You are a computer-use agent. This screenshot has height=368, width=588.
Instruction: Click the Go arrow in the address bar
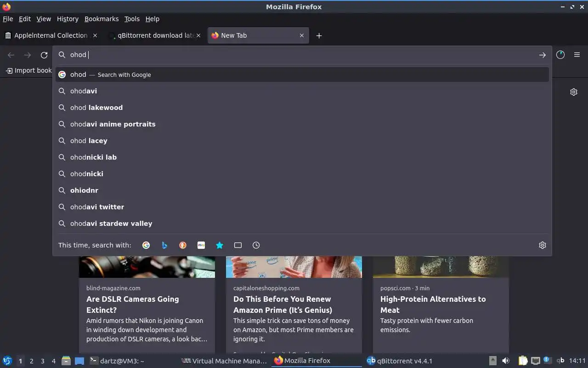point(543,55)
